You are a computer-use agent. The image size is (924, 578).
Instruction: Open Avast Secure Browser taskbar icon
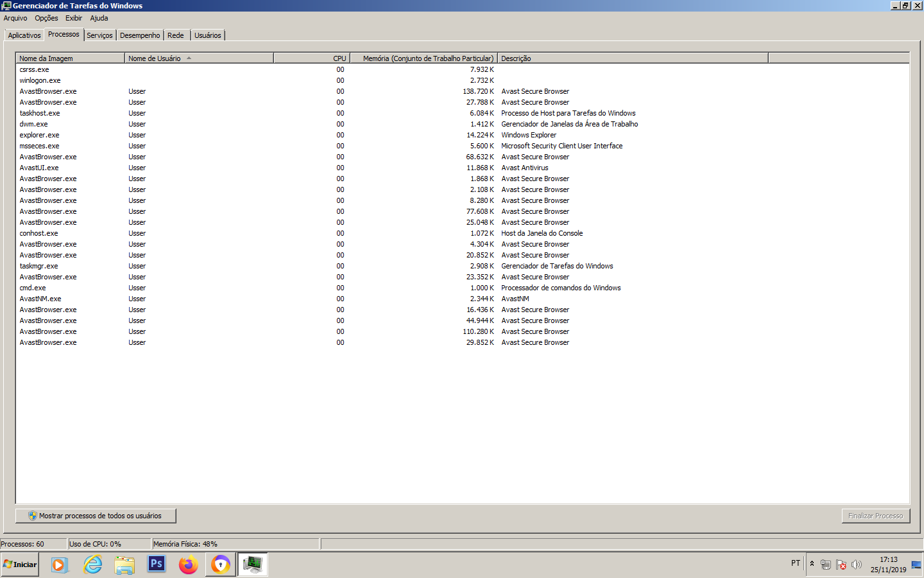tap(221, 565)
